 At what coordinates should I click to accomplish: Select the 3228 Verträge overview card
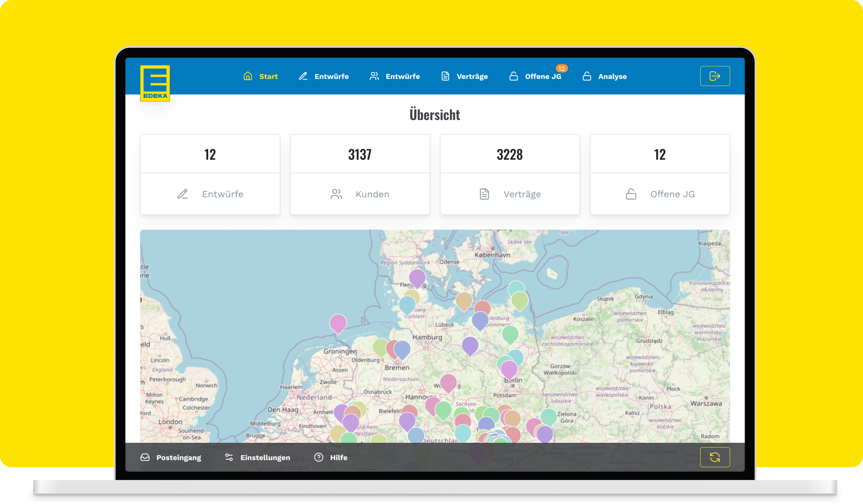[x=510, y=174]
